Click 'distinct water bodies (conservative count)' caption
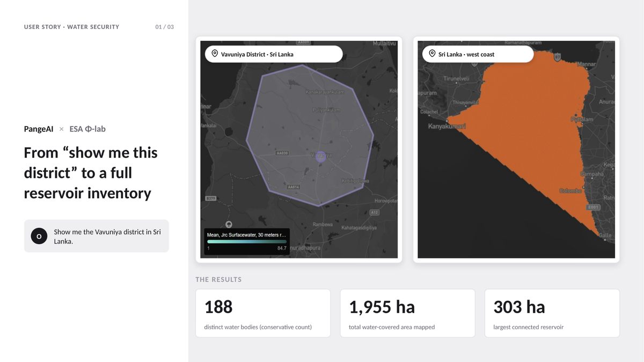This screenshot has width=644, height=362. pos(258,327)
